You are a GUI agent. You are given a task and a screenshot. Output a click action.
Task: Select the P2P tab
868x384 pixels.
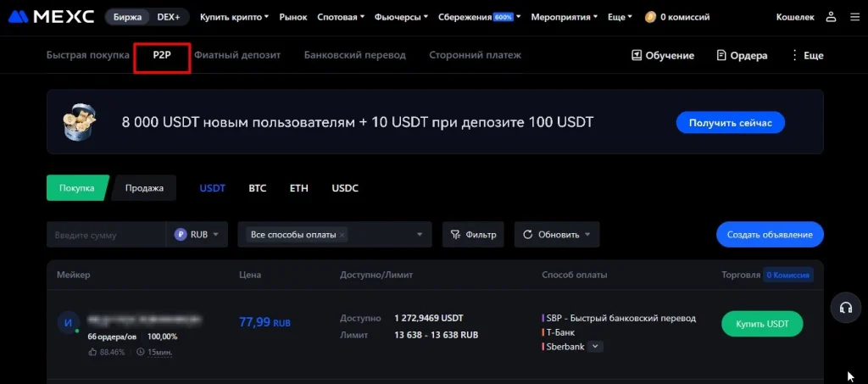(x=162, y=55)
